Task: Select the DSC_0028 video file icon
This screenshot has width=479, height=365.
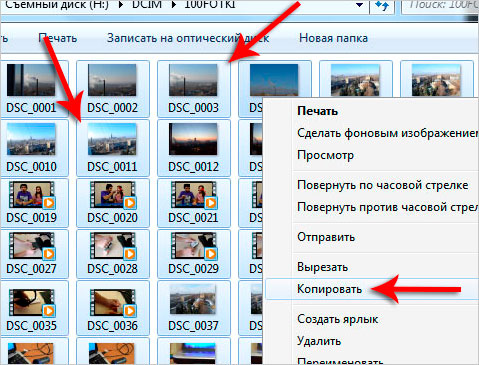Action: pos(113,246)
